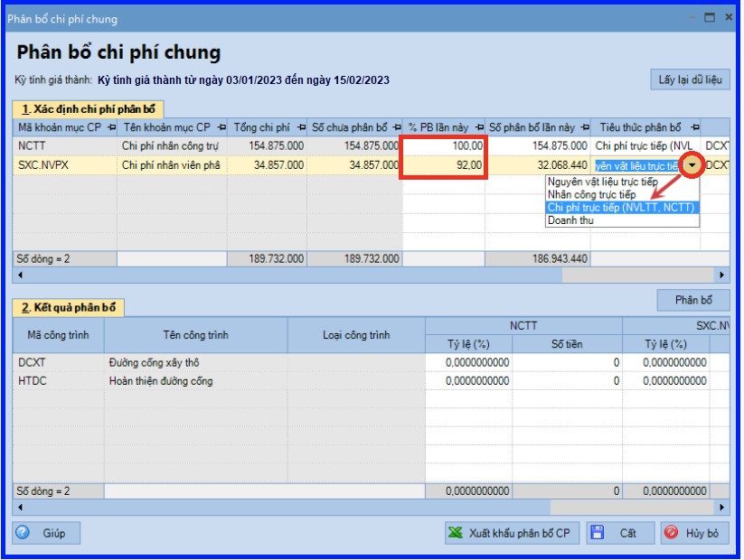Edit the 100,00 % PB lần này cell
The image size is (744, 560).
pyautogui.click(x=444, y=145)
